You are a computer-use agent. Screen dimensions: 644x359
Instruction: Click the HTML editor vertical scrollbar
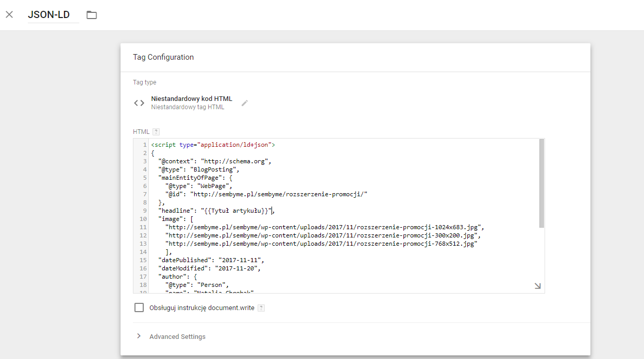tap(541, 183)
